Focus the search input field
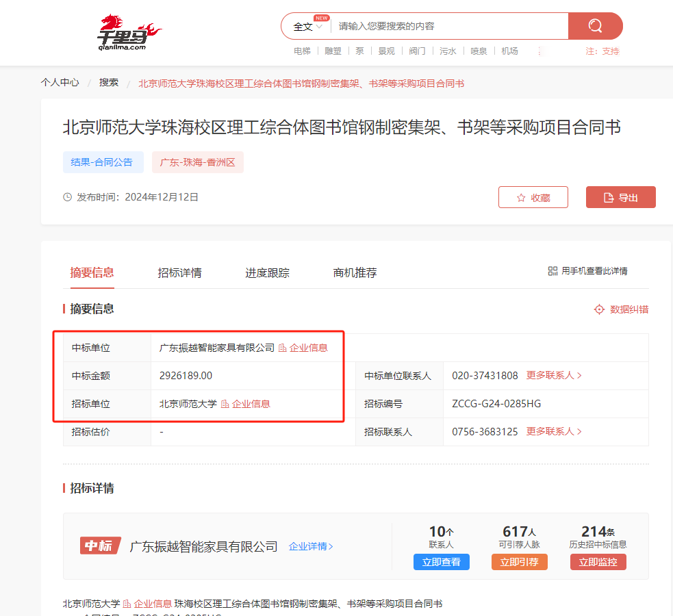The height and width of the screenshot is (616, 673). (449, 26)
